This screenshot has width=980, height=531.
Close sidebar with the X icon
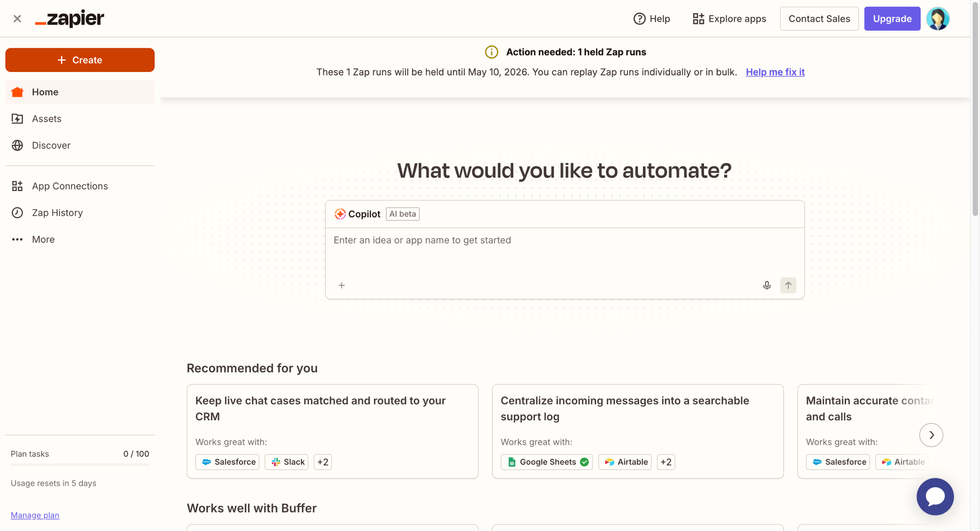click(17, 18)
